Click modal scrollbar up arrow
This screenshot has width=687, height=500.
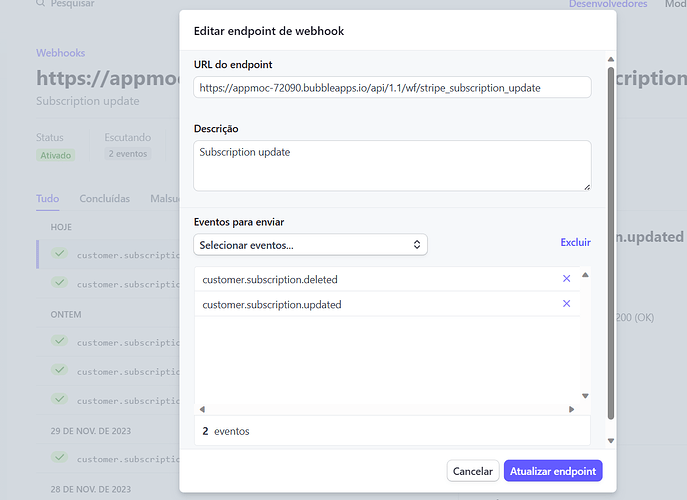611,59
